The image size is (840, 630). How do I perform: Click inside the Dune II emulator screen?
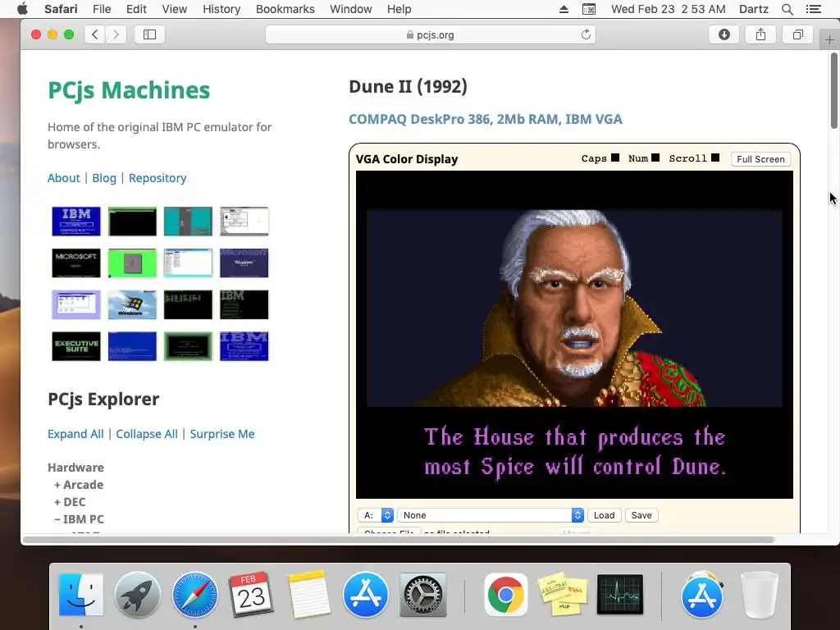(574, 335)
